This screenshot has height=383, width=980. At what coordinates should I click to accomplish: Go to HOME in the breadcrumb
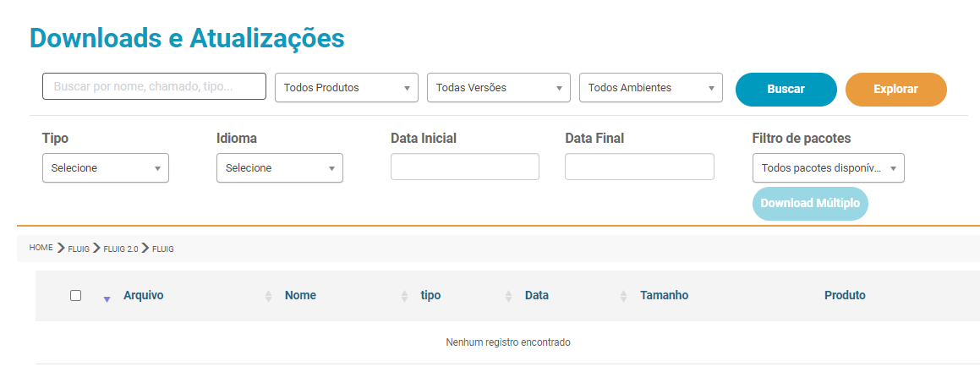(41, 249)
